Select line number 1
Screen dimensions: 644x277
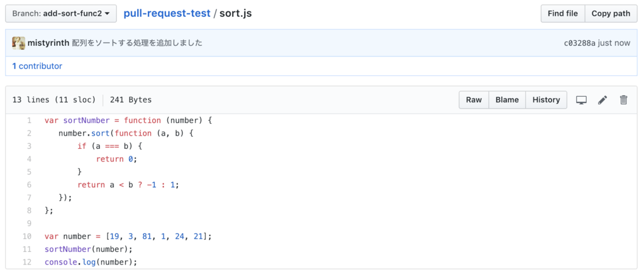[x=29, y=120]
